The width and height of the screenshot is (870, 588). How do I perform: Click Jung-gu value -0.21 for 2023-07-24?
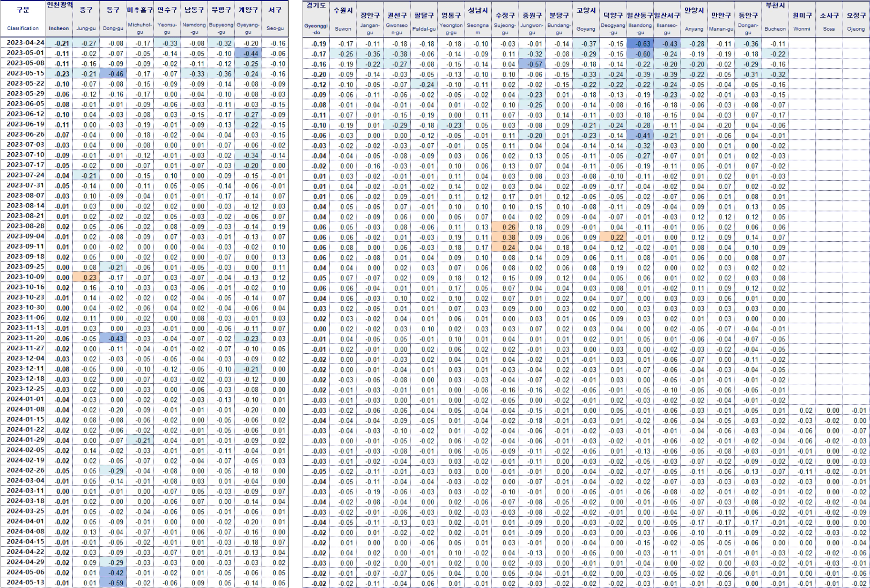86,176
